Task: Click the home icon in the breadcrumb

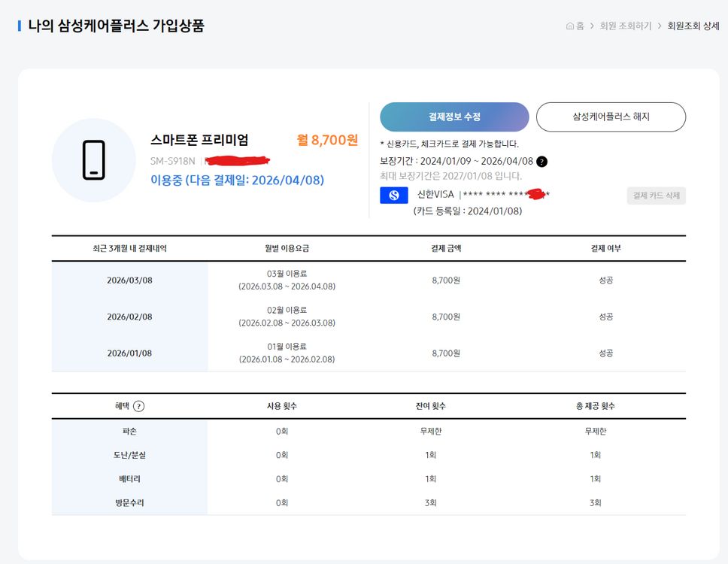Action: tap(569, 25)
